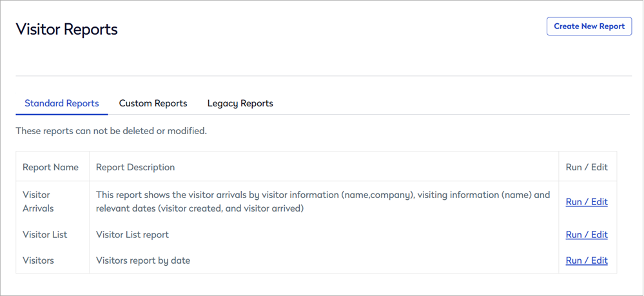Click the Report Description column header

[135, 167]
